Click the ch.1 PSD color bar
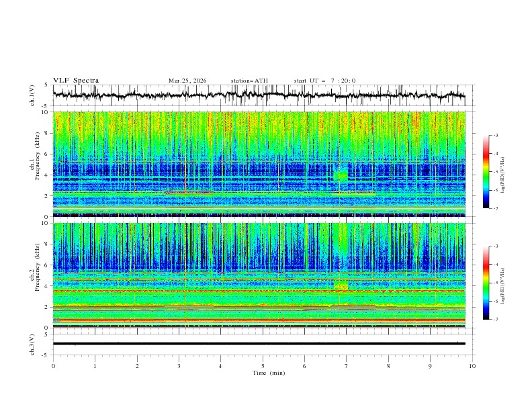 point(486,172)
